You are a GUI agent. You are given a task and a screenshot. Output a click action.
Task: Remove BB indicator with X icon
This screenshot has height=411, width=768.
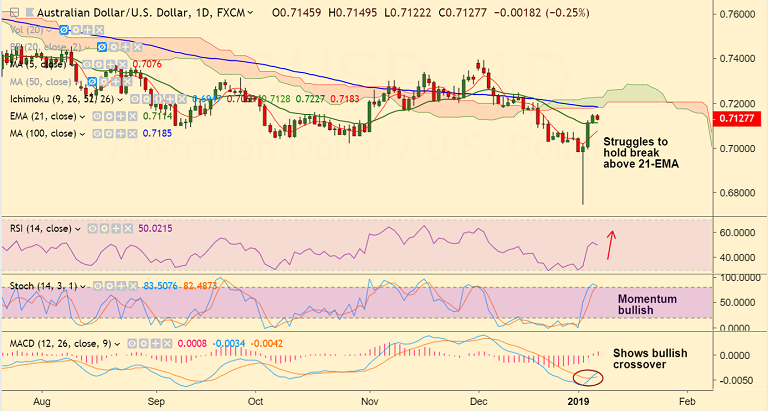coord(137,47)
